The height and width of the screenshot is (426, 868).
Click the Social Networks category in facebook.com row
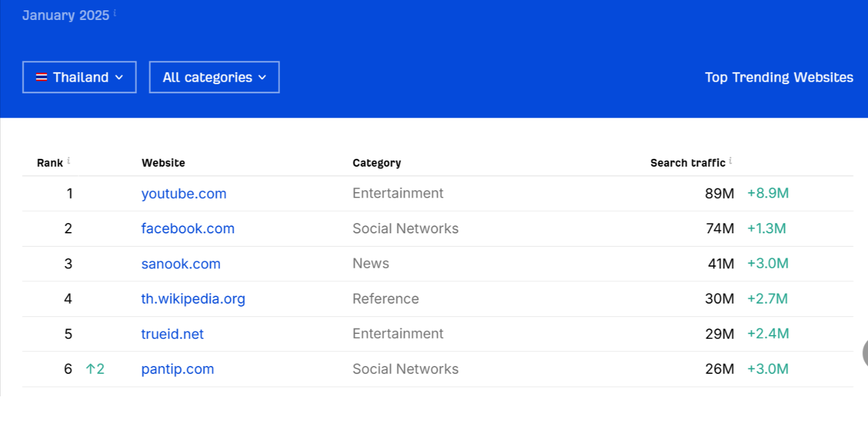tap(406, 228)
